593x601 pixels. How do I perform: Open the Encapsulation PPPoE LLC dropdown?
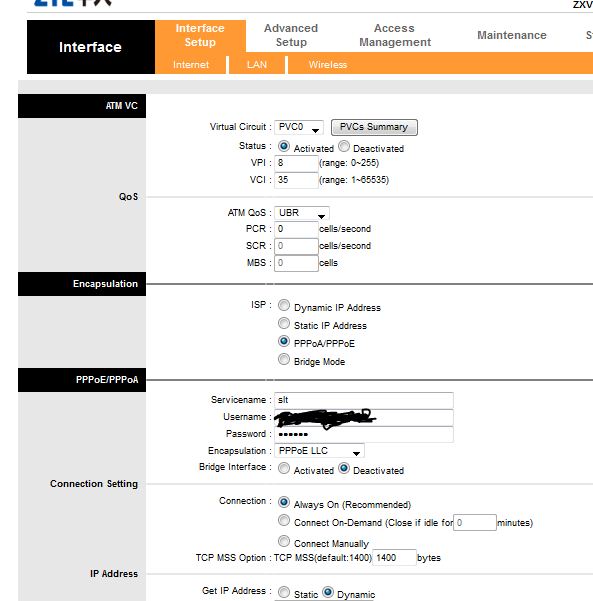[319, 451]
